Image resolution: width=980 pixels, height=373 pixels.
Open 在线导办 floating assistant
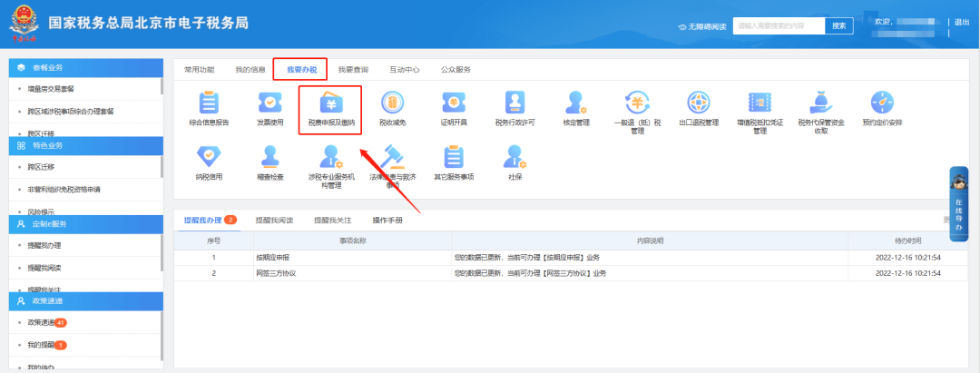(x=958, y=204)
